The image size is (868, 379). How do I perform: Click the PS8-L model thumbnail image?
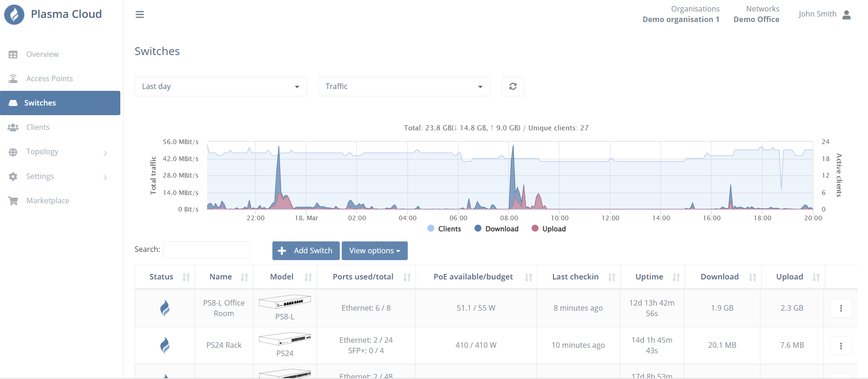285,302
